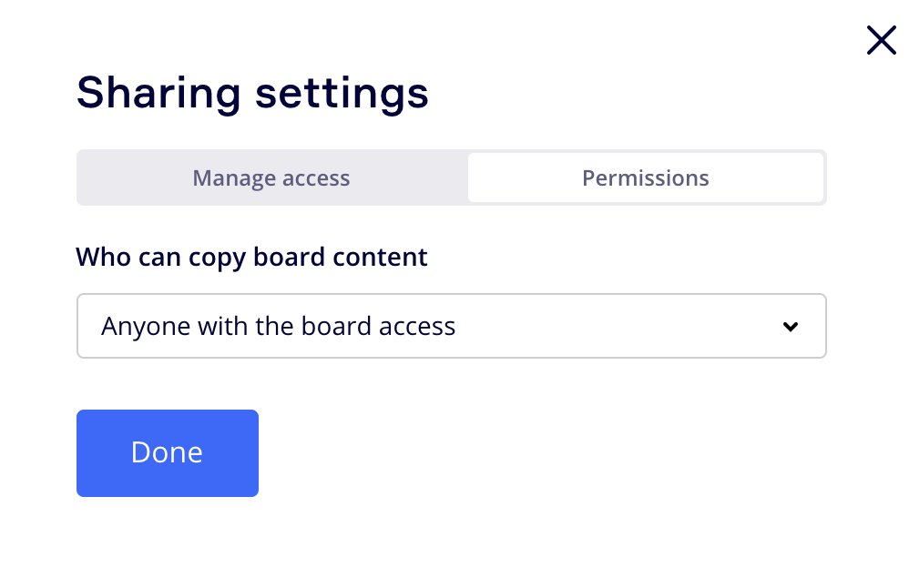
Task: Select the Permissions tab
Action: click(645, 177)
